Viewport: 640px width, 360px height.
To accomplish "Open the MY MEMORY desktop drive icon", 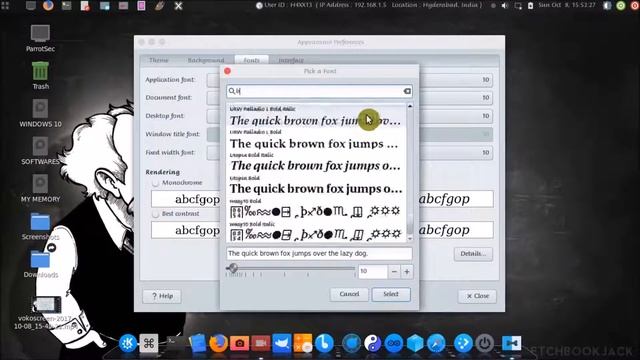I will pyautogui.click(x=40, y=189).
